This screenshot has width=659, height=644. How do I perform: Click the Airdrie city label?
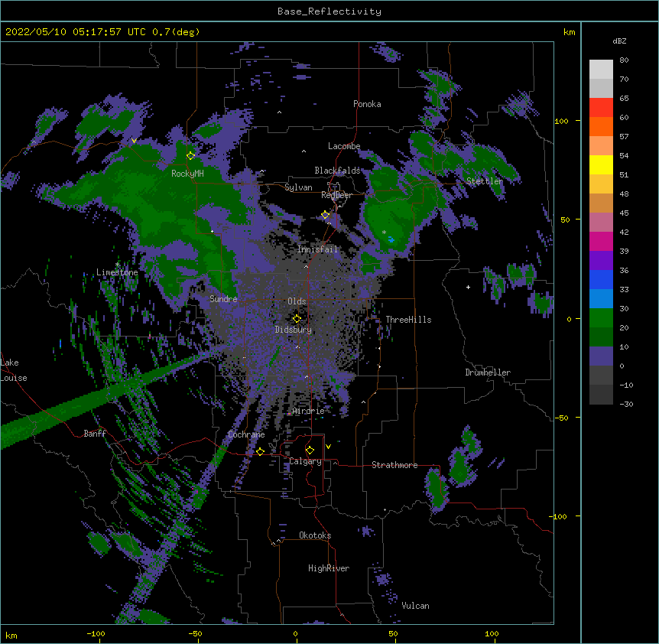pos(308,411)
